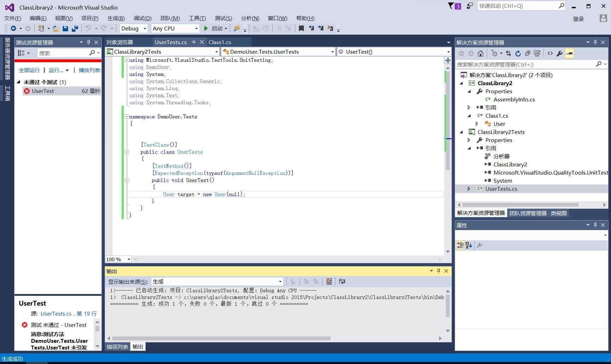
Task: Click Collapse All in Solution Explorer
Action: [x=528, y=53]
